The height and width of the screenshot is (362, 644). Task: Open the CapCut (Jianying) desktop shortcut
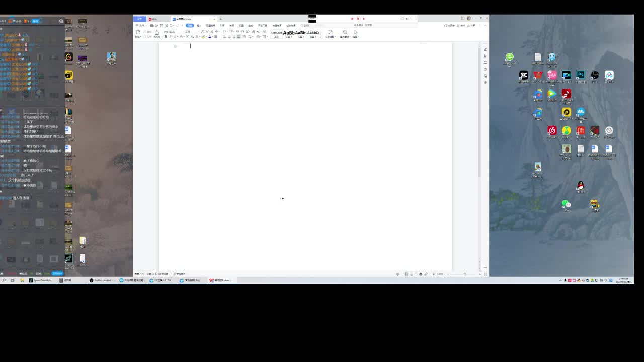524,75
